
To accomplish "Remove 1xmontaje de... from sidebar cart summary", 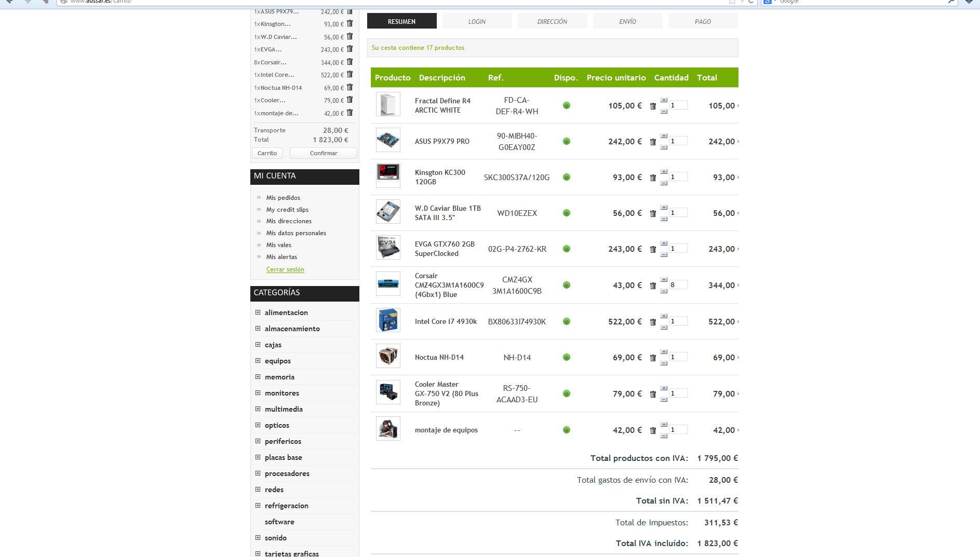I will point(350,113).
